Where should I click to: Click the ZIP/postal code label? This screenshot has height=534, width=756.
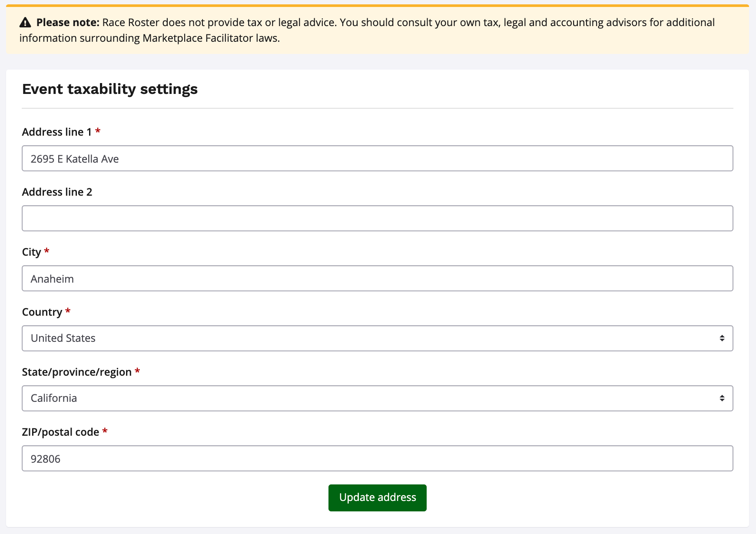[x=61, y=432]
